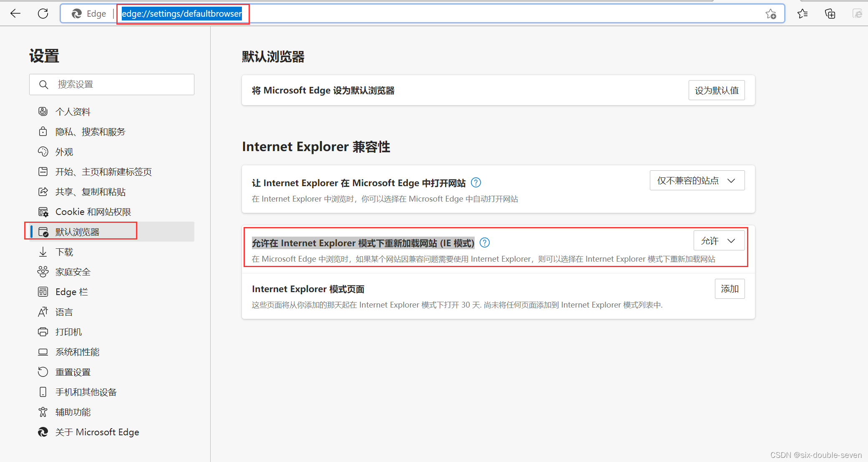This screenshot has height=462, width=868.
Task: Click the Edge logo in address bar
Action: pyautogui.click(x=77, y=14)
